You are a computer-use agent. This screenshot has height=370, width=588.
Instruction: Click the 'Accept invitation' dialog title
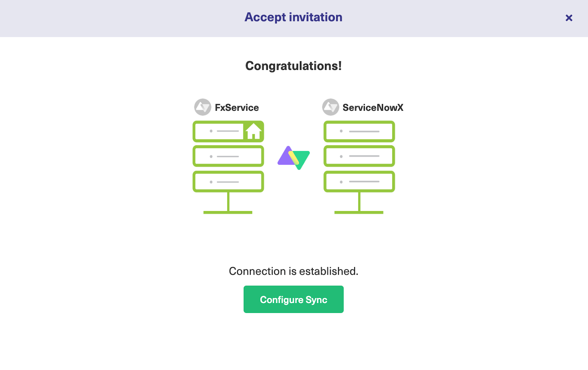click(293, 17)
